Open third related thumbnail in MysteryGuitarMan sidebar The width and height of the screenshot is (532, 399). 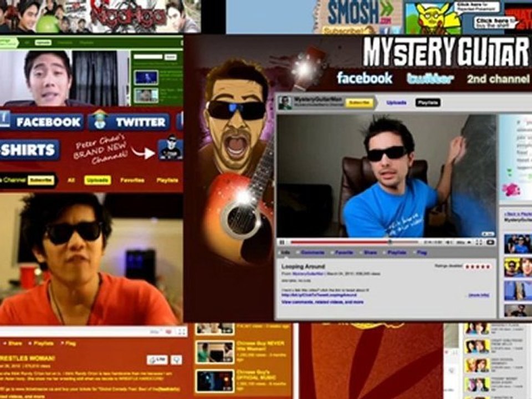(x=518, y=290)
